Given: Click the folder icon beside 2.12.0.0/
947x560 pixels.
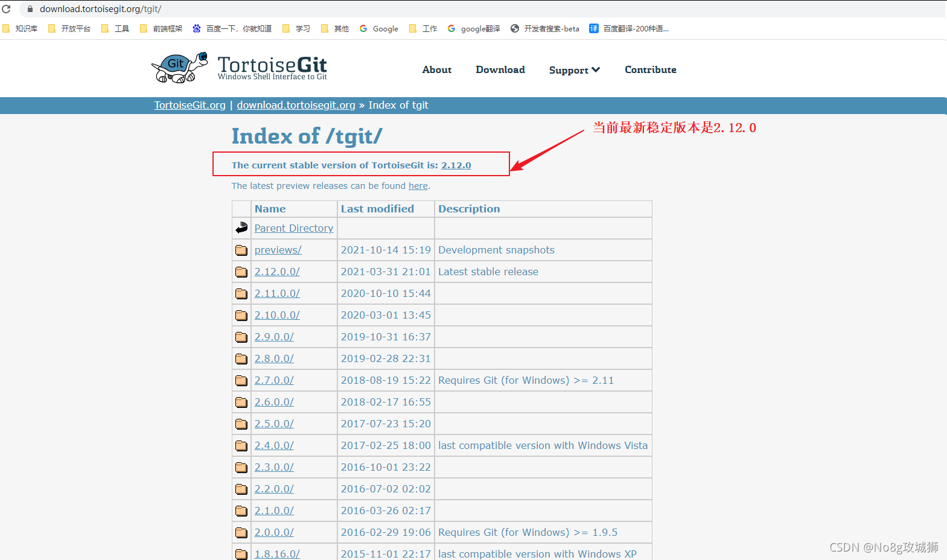Looking at the screenshot, I should pyautogui.click(x=241, y=272).
